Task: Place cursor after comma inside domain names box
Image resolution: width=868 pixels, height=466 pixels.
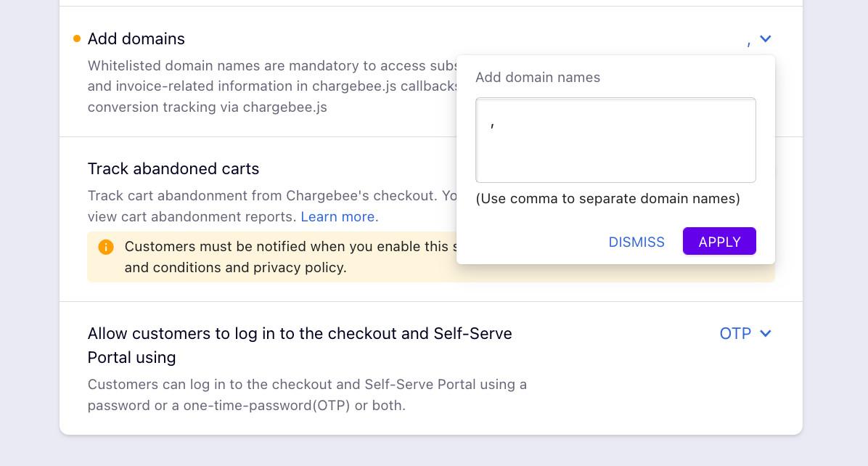Action: [496, 126]
